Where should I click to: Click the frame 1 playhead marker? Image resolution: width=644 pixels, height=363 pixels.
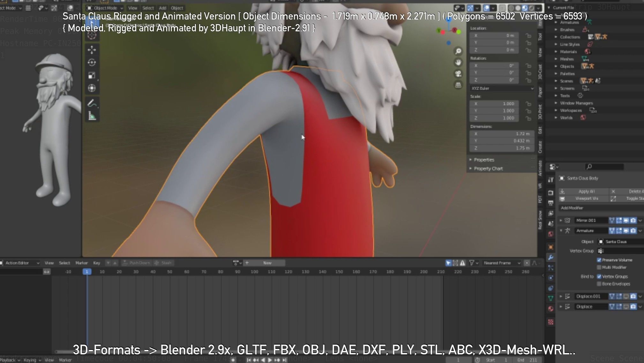click(87, 272)
